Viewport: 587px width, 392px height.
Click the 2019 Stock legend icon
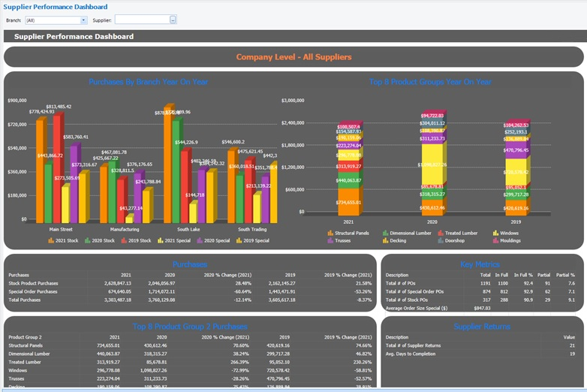[x=124, y=240]
